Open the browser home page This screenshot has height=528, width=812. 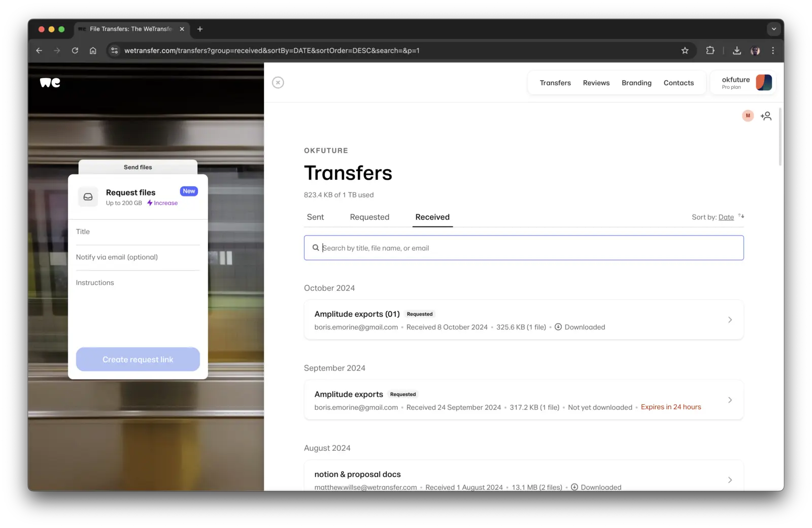[x=93, y=51]
